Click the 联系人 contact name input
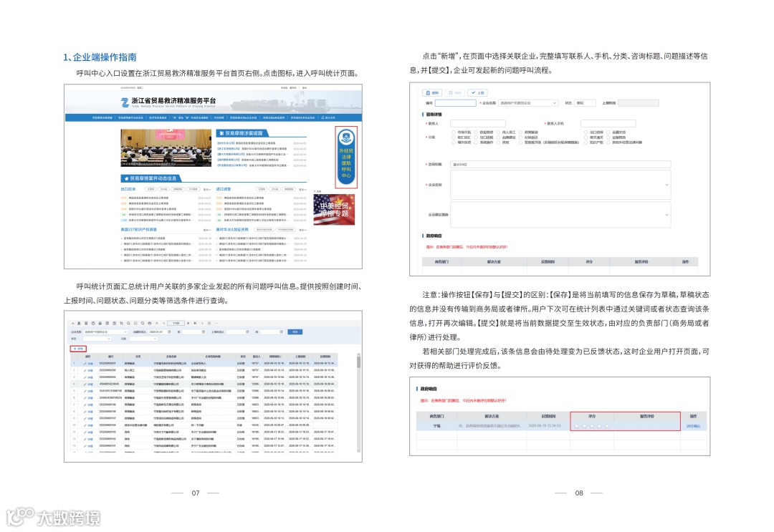774x532 pixels. [478, 123]
